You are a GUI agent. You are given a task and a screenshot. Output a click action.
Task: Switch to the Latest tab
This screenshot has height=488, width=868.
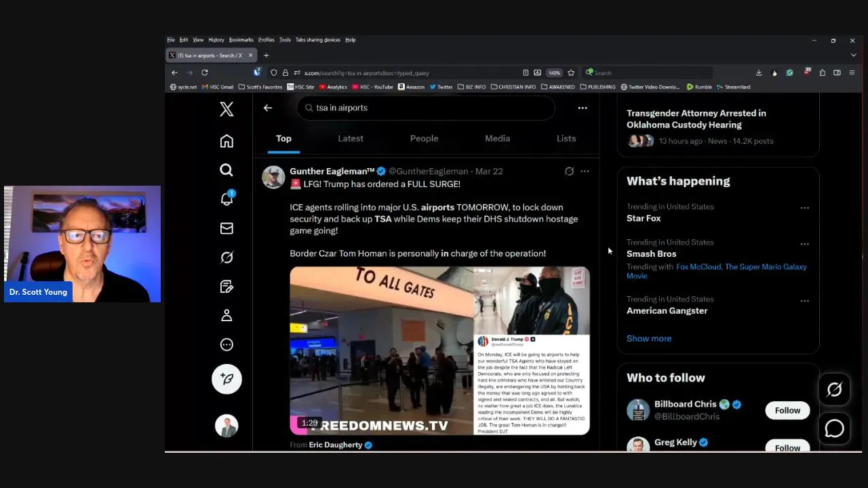351,138
